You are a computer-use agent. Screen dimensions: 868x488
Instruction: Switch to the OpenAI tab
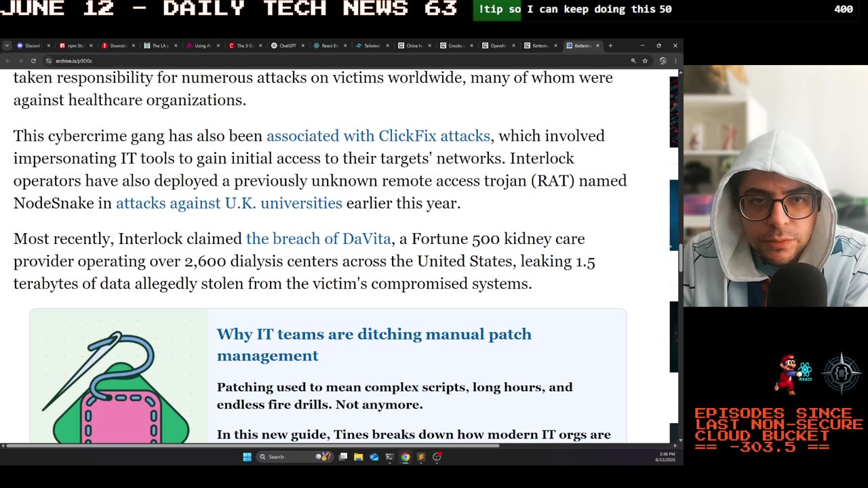click(498, 45)
